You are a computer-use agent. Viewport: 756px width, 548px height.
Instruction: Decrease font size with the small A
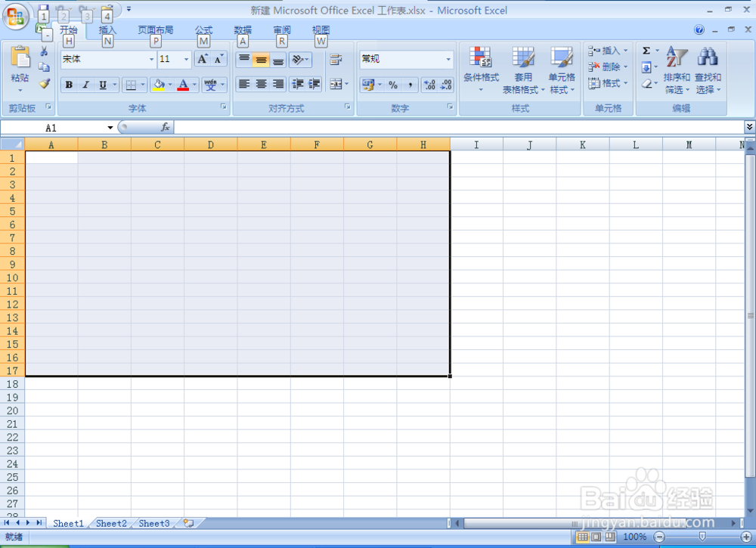(x=218, y=59)
